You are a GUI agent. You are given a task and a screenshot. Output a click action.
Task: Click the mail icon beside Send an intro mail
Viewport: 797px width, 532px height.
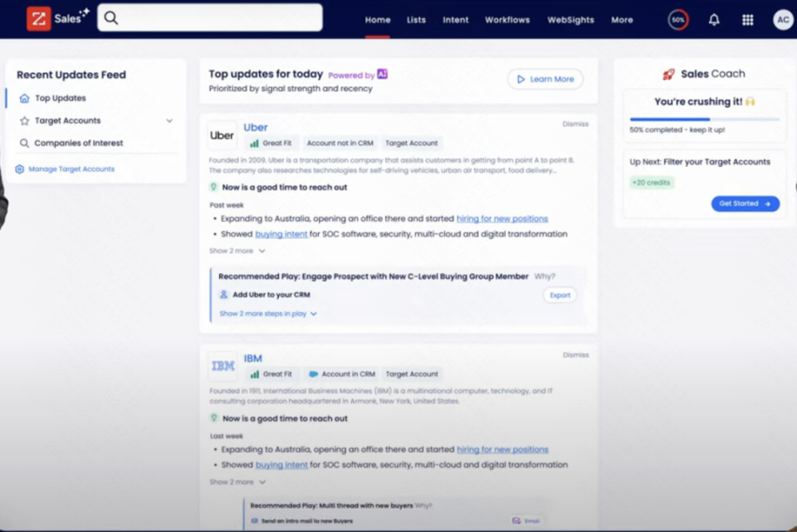[255, 521]
